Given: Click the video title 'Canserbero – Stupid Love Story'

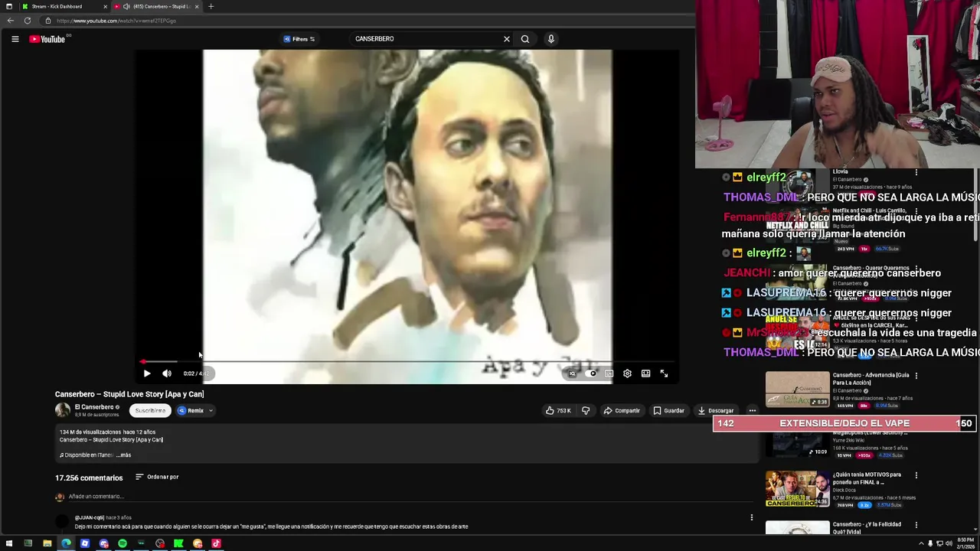Looking at the screenshot, I should [129, 394].
